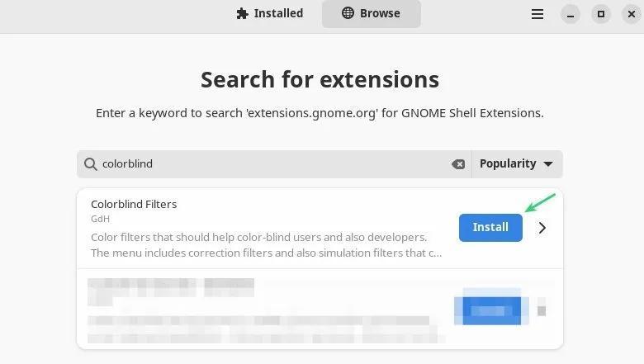
Task: Clear the search text with backspace icon
Action: [x=458, y=164]
